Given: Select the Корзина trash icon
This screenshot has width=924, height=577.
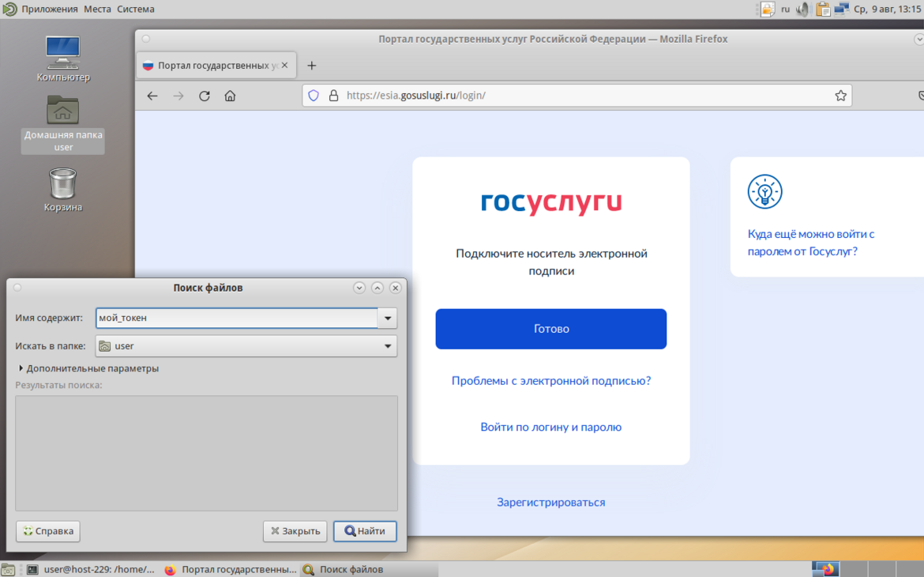Looking at the screenshot, I should [x=63, y=190].
